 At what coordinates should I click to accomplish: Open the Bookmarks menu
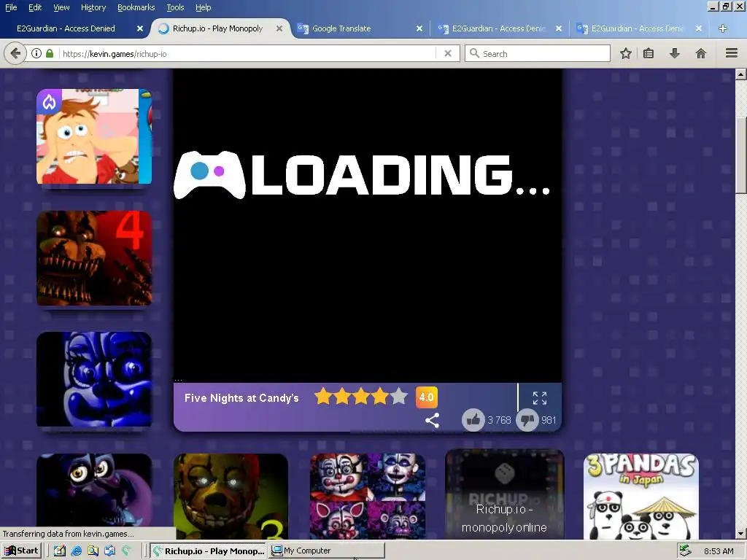136,7
